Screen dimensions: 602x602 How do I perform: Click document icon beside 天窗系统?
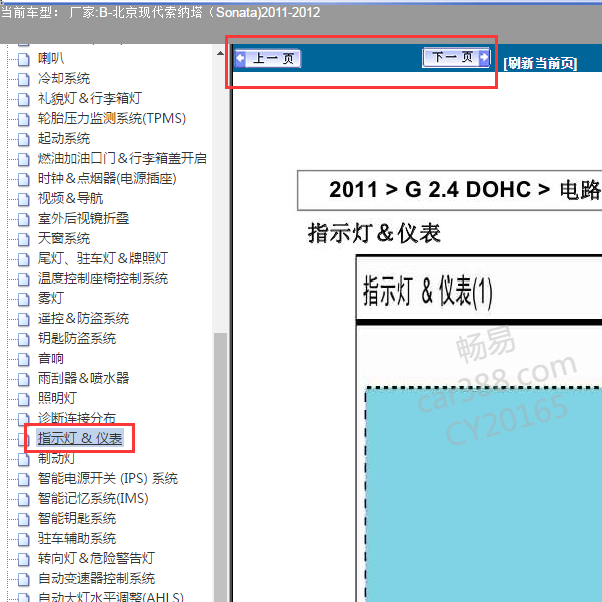click(x=24, y=239)
